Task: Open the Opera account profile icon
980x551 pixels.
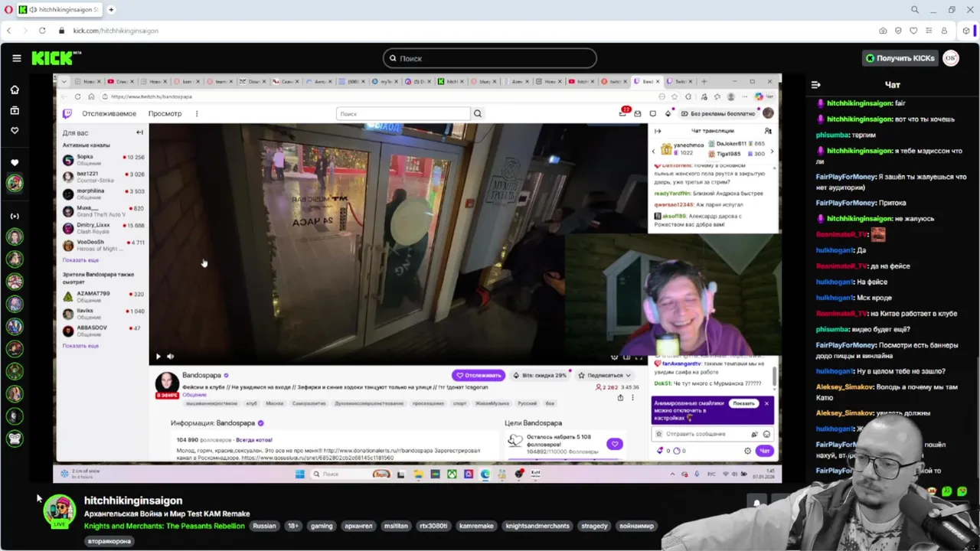Action: tap(944, 31)
